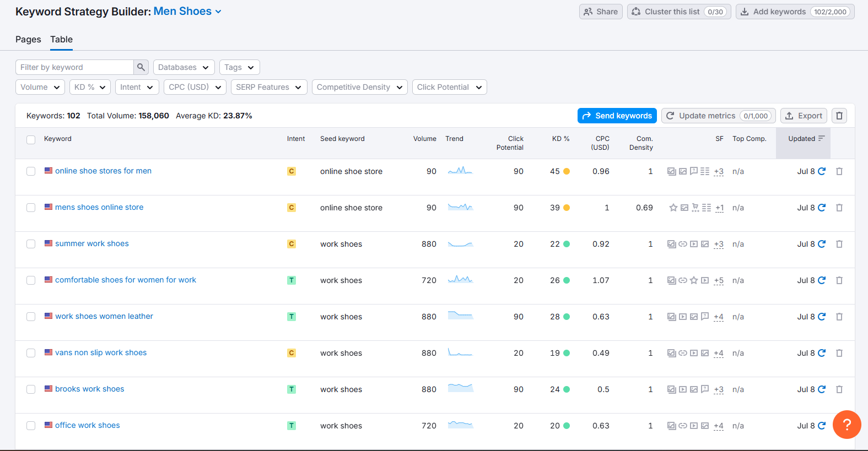Delete the summer work shoes row
868x451 pixels.
pos(839,244)
